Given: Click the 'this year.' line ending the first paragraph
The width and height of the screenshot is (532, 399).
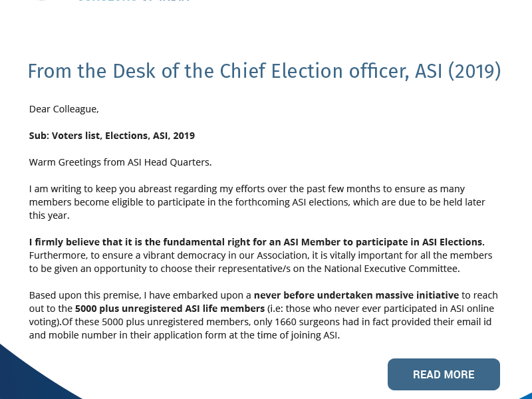Looking at the screenshot, I should coord(49,215).
